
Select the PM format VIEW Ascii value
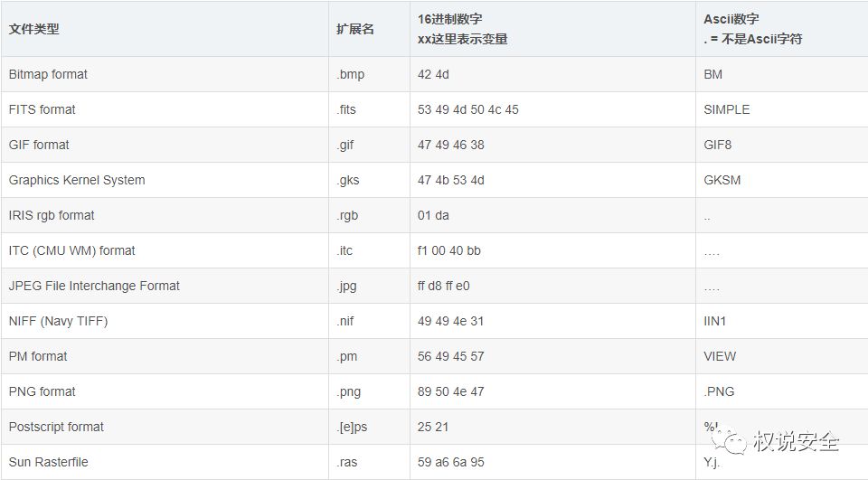tap(720, 356)
